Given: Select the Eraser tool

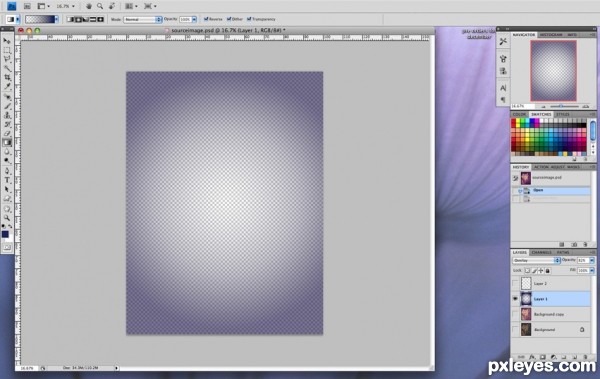Looking at the screenshot, I should [x=7, y=134].
